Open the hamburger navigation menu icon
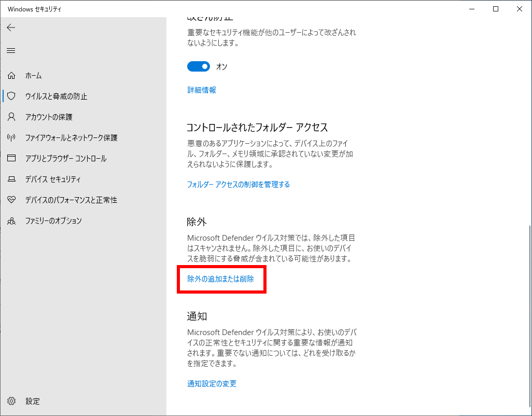532x416 pixels. 11,50
